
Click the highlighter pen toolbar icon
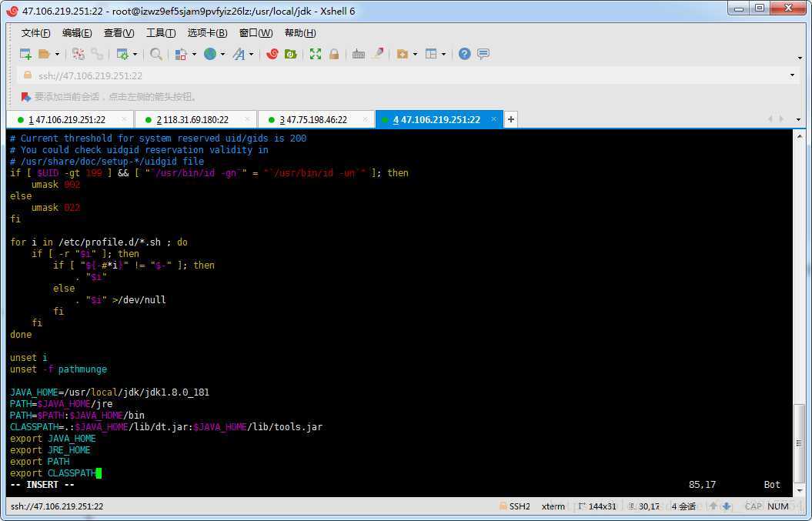coord(378,54)
